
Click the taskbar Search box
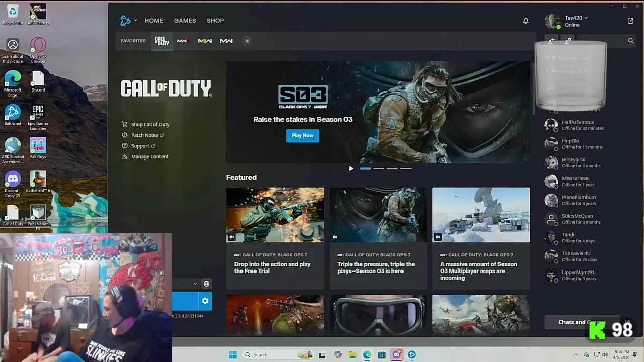point(278,355)
